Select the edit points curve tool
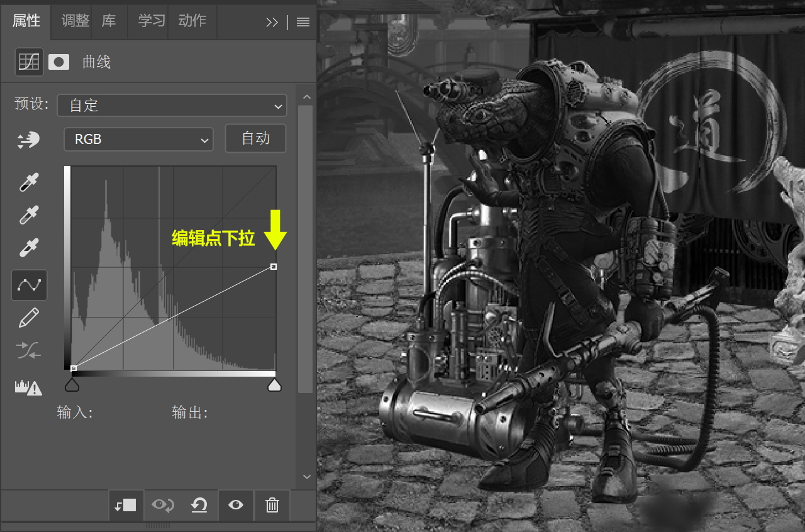805x532 pixels. (x=29, y=285)
